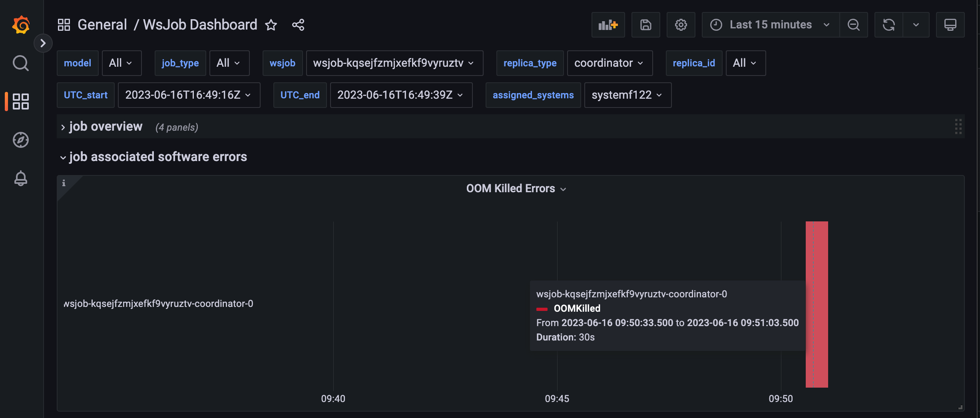This screenshot has width=980, height=418.
Task: Click the 09:40 time axis label
Action: [333, 399]
